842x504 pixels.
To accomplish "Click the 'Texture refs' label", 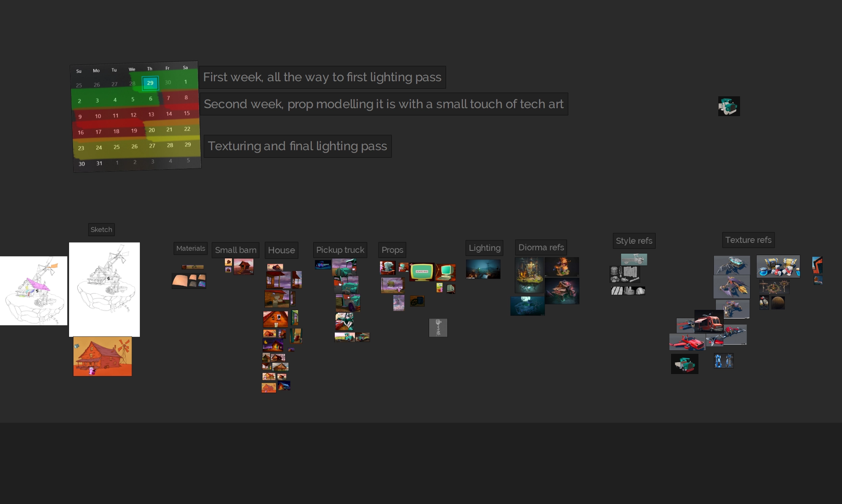I will click(x=748, y=240).
